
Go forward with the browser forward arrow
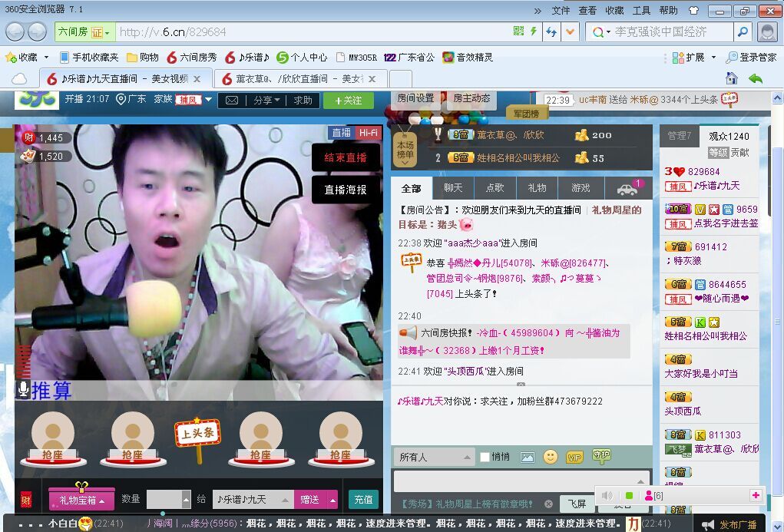click(38, 32)
